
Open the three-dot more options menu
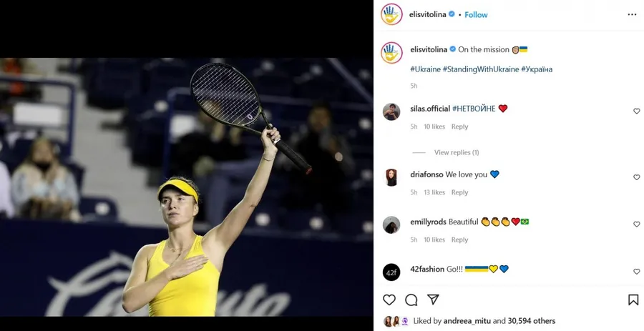pos(632,15)
